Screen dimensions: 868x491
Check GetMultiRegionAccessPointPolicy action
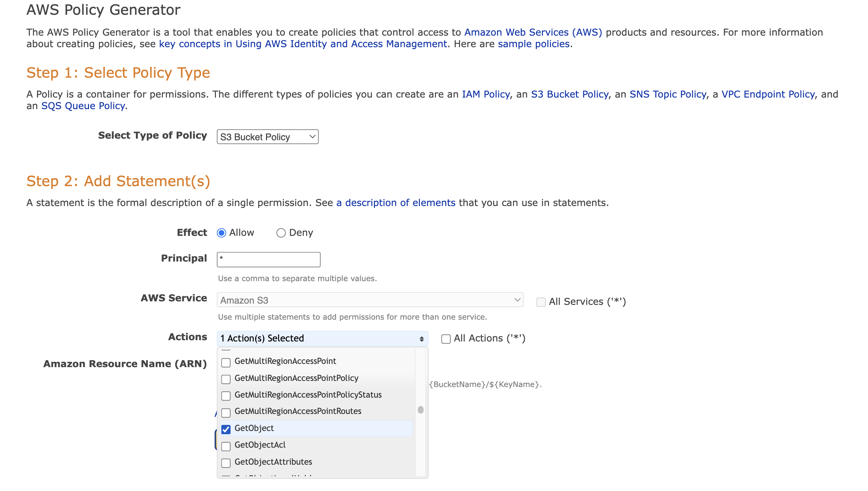226,379
